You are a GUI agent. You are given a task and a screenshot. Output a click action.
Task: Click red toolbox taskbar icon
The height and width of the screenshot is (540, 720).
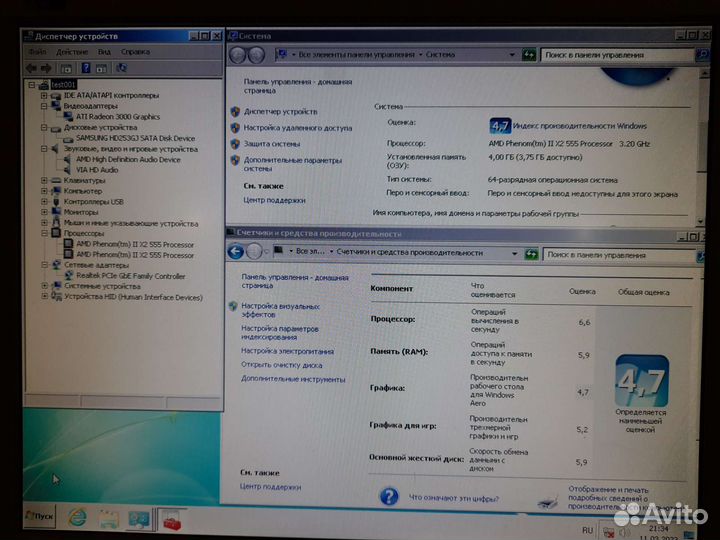(172, 519)
